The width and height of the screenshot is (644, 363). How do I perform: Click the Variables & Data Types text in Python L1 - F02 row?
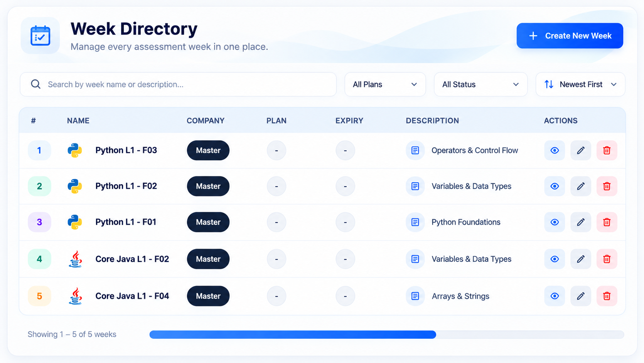coord(471,186)
